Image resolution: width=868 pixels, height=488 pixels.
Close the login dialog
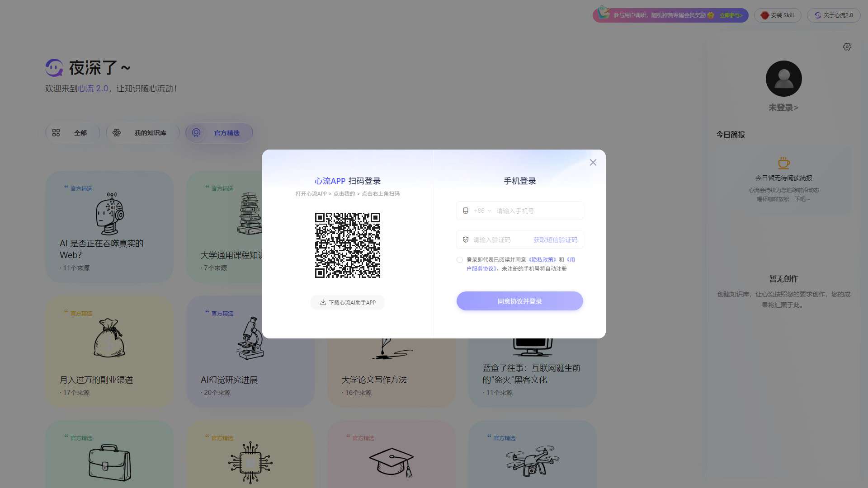tap(593, 162)
